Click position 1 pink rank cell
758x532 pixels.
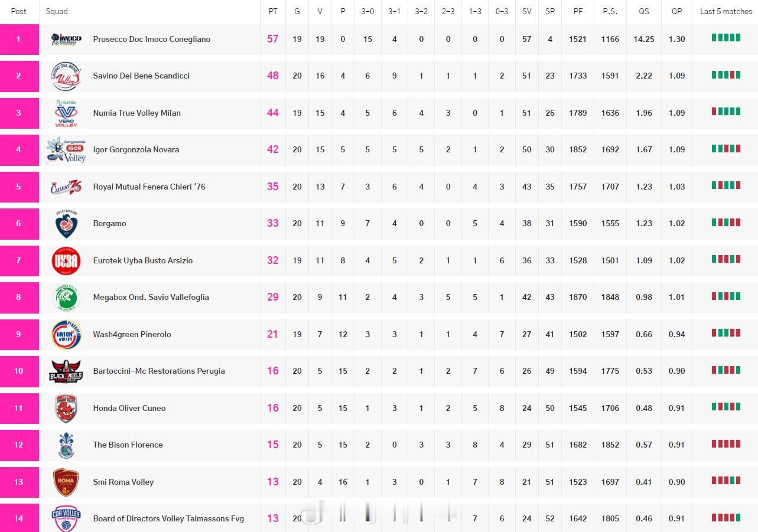(x=19, y=40)
